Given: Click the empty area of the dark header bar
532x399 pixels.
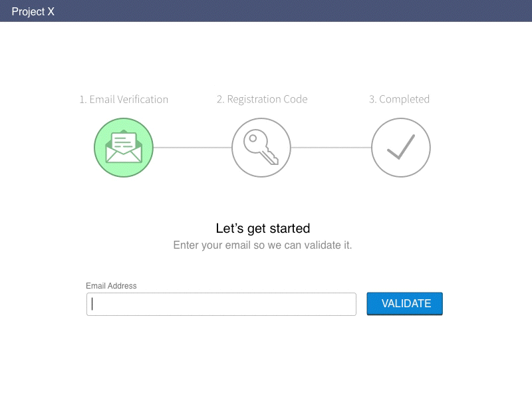Looking at the screenshot, I should click(x=299, y=11).
